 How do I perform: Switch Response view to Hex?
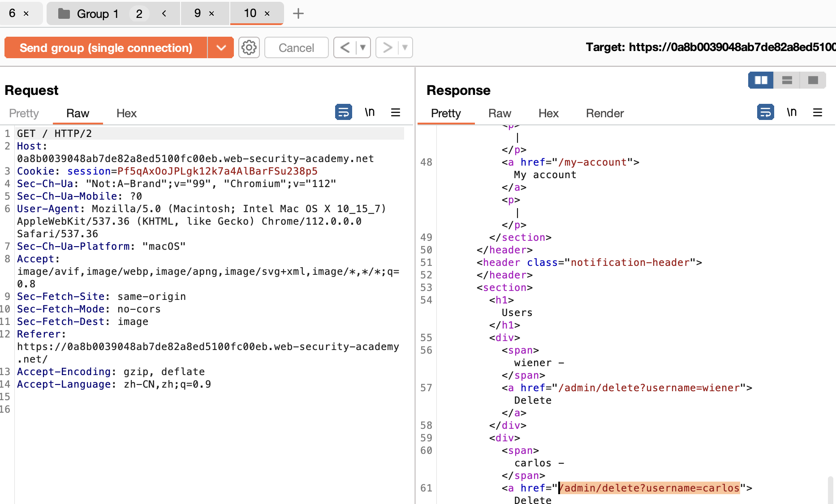pos(548,113)
